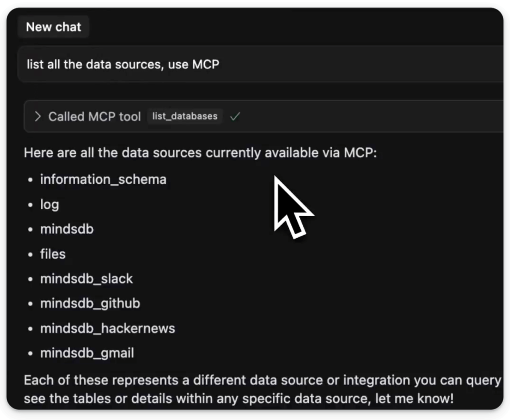Click the bullet before information_schema
Screen dimensions: 510x420
30,180
